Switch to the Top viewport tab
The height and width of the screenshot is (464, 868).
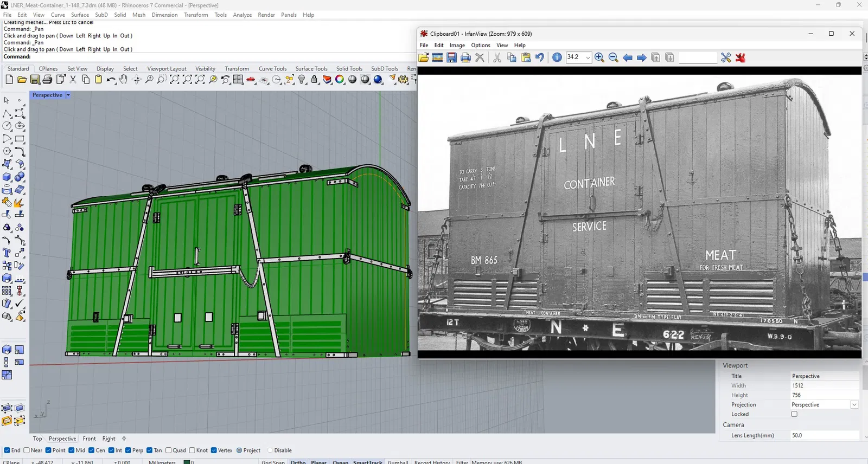[x=37, y=439]
